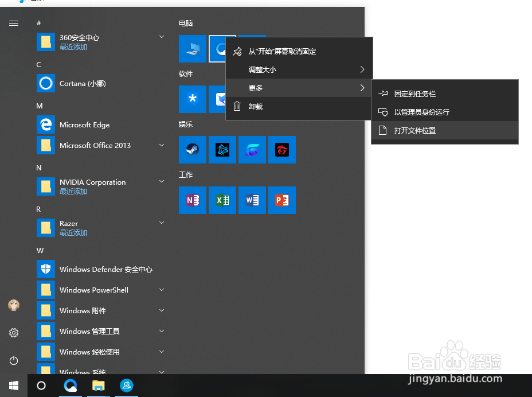
Task: Open Cortana (小娜) from the app list
Action: (101, 83)
